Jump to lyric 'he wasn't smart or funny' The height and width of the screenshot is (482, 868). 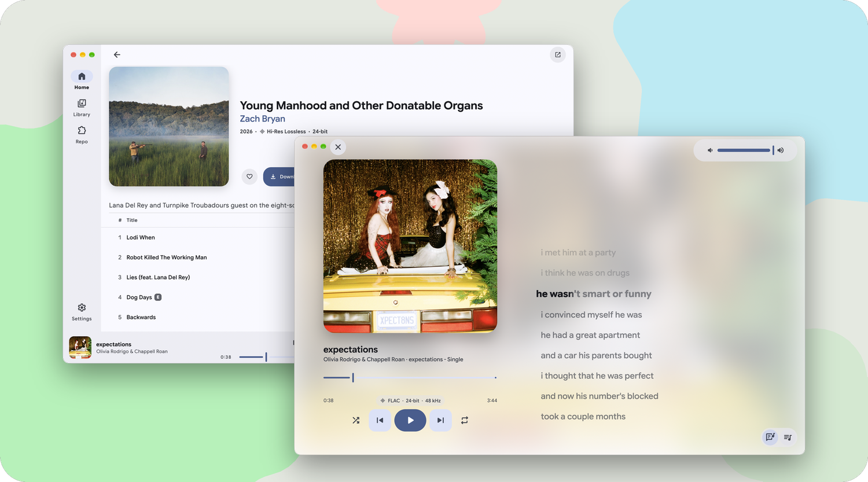pyautogui.click(x=594, y=294)
